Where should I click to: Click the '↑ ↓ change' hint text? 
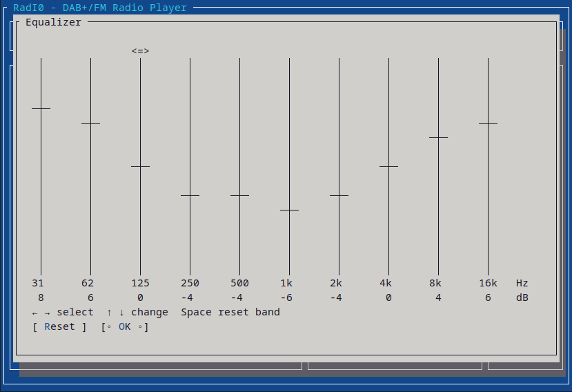click(137, 312)
